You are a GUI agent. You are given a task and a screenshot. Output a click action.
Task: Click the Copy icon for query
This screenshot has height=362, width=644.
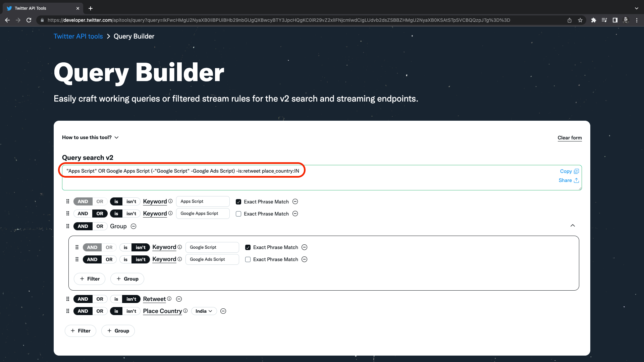576,171
